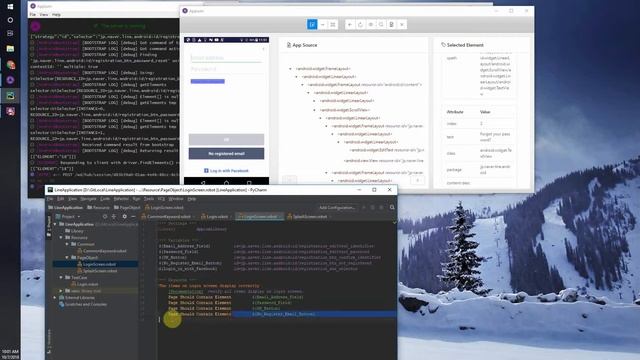Open the Help menu in Appium server window
Image resolution: width=640 pixels, height=360 pixels.
coord(56,15)
